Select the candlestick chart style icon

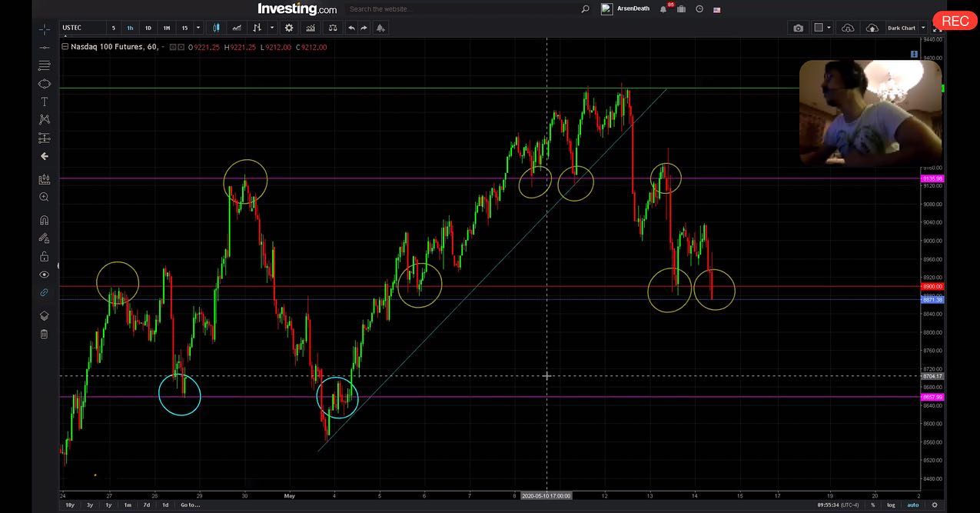[217, 28]
